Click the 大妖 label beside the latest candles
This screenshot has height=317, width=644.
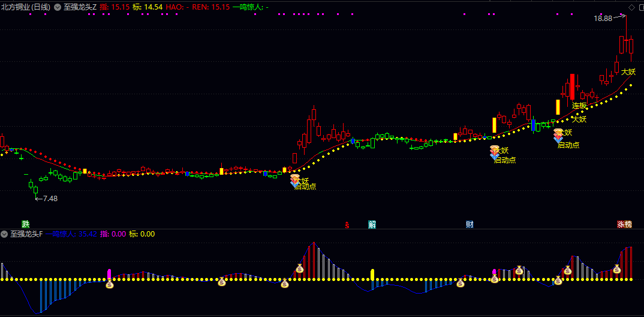click(x=628, y=71)
